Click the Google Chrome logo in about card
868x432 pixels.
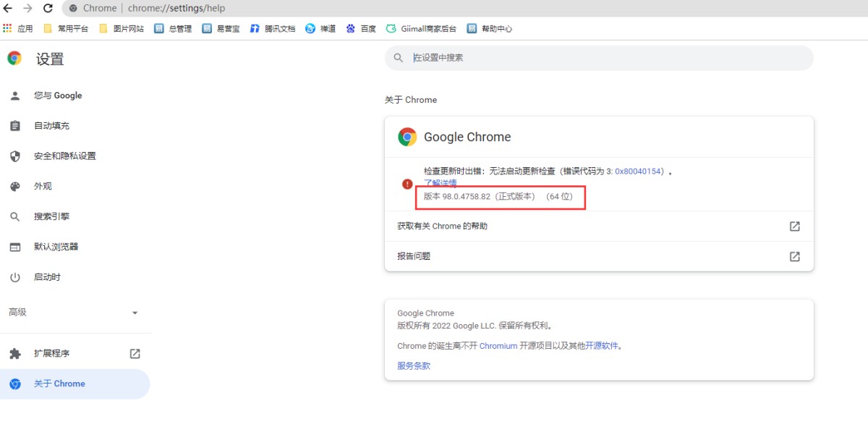[x=407, y=137]
